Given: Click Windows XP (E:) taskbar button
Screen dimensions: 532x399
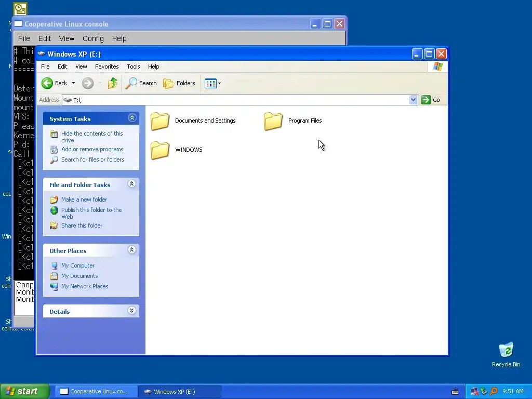Looking at the screenshot, I should [x=180, y=392].
